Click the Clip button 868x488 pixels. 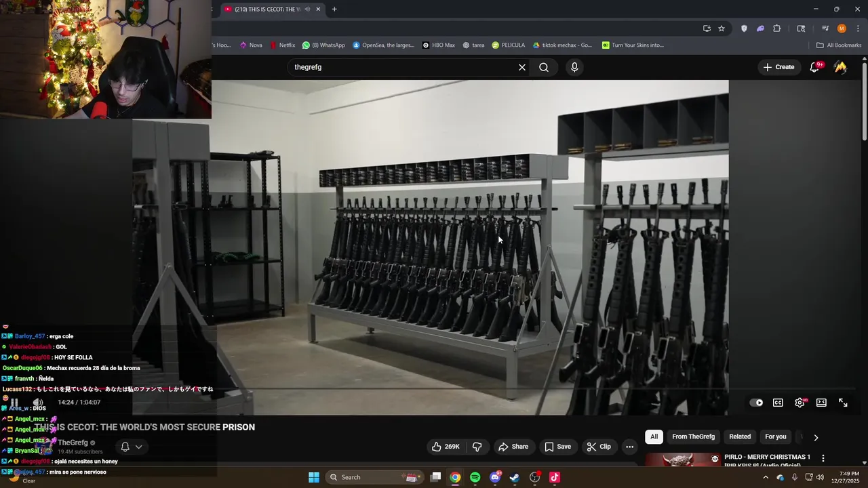point(599,447)
